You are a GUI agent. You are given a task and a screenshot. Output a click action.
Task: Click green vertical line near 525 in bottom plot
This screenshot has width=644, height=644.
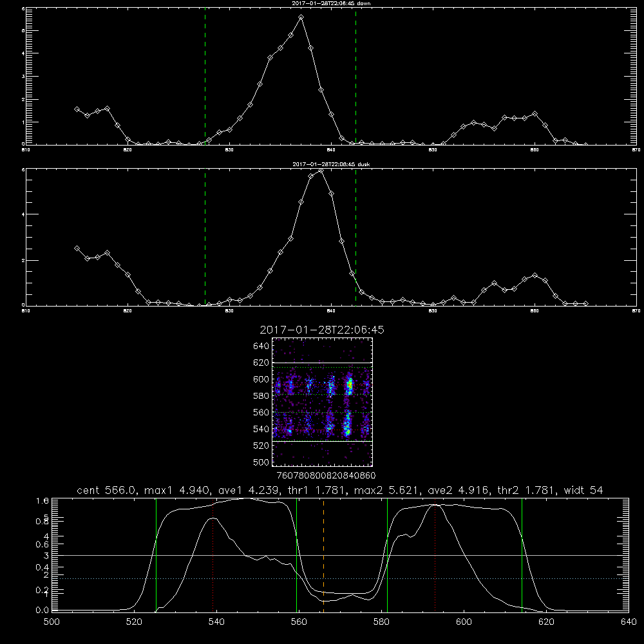[x=156, y=555]
